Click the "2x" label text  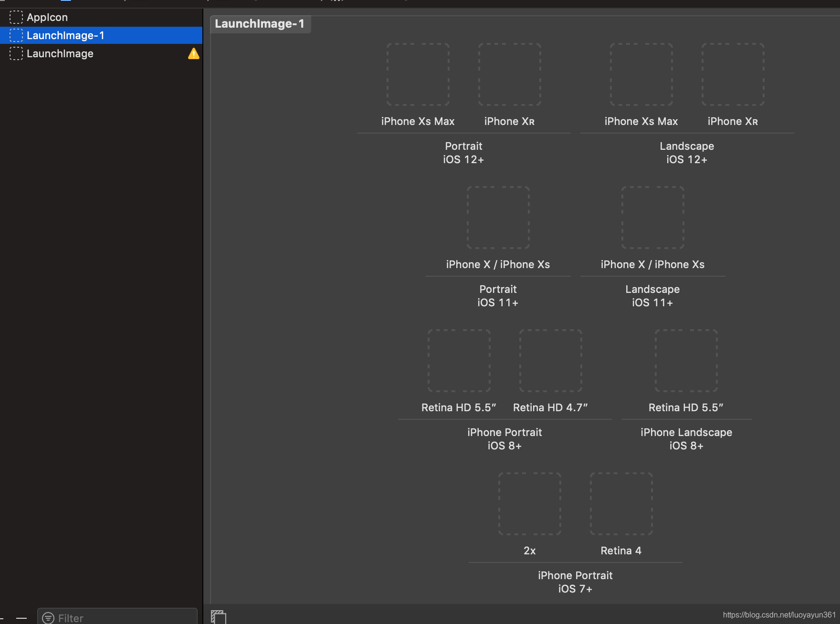pyautogui.click(x=530, y=551)
